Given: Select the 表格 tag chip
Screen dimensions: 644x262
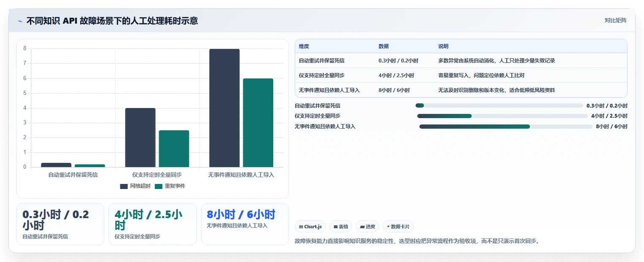Looking at the screenshot, I should coord(341,227).
